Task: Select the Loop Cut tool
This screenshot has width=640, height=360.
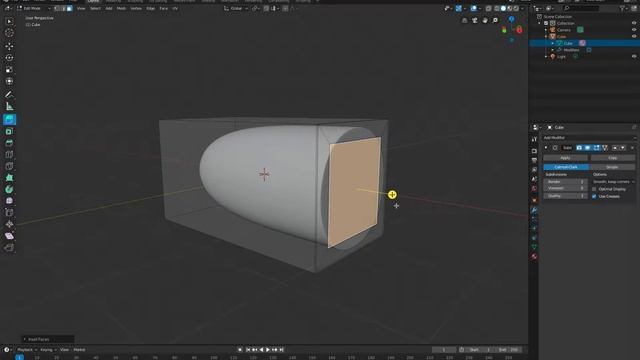Action: point(9,155)
